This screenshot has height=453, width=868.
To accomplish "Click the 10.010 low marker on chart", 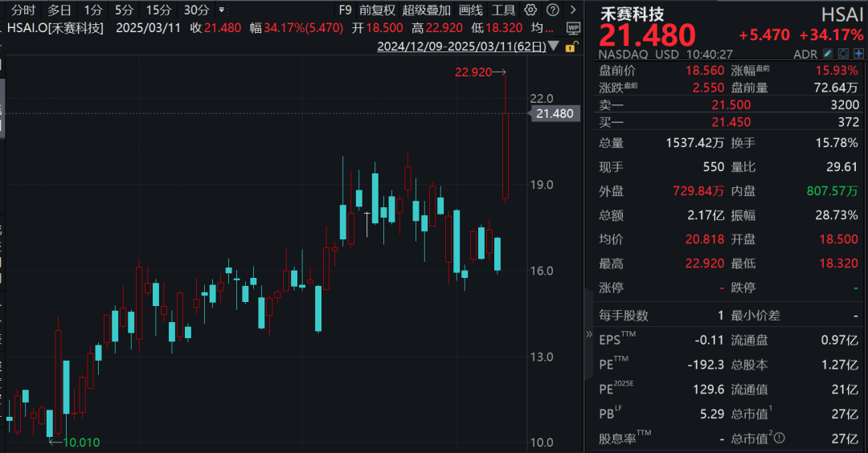I will (x=81, y=443).
